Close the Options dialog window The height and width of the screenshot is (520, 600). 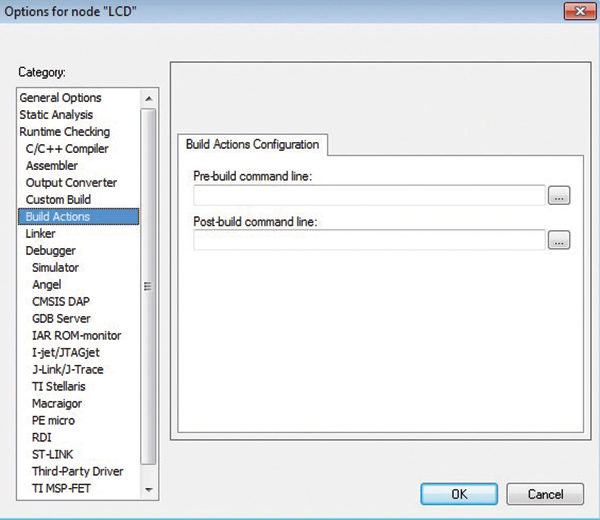pyautogui.click(x=573, y=11)
